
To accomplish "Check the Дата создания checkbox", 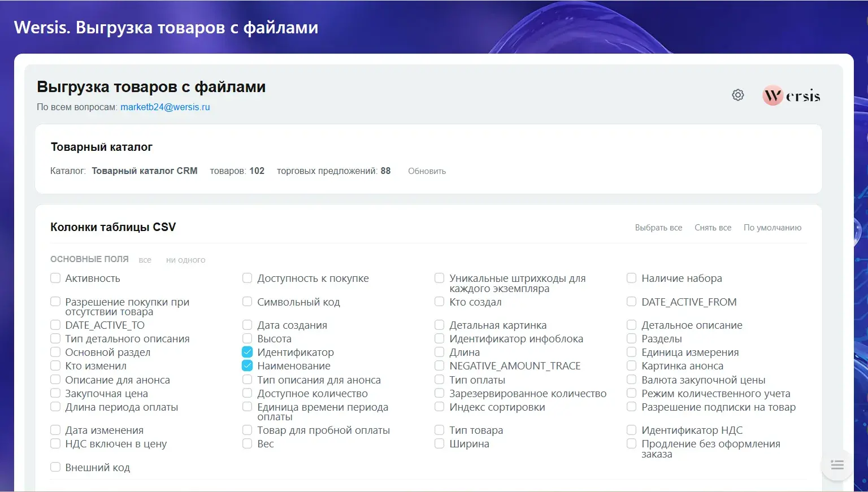I will tap(248, 325).
